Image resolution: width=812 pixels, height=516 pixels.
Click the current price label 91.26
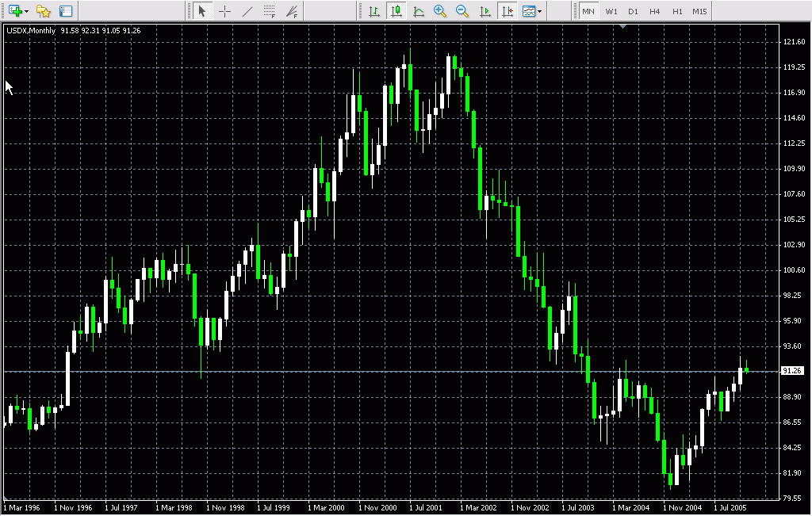pyautogui.click(x=792, y=371)
